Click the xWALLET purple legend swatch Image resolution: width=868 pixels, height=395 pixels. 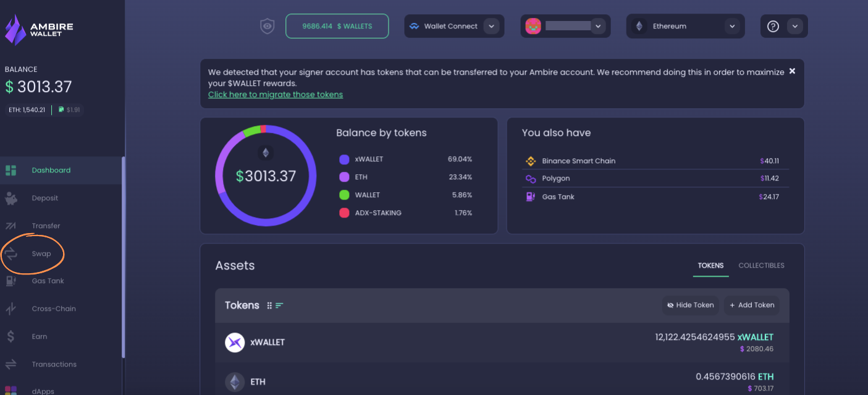pyautogui.click(x=344, y=159)
